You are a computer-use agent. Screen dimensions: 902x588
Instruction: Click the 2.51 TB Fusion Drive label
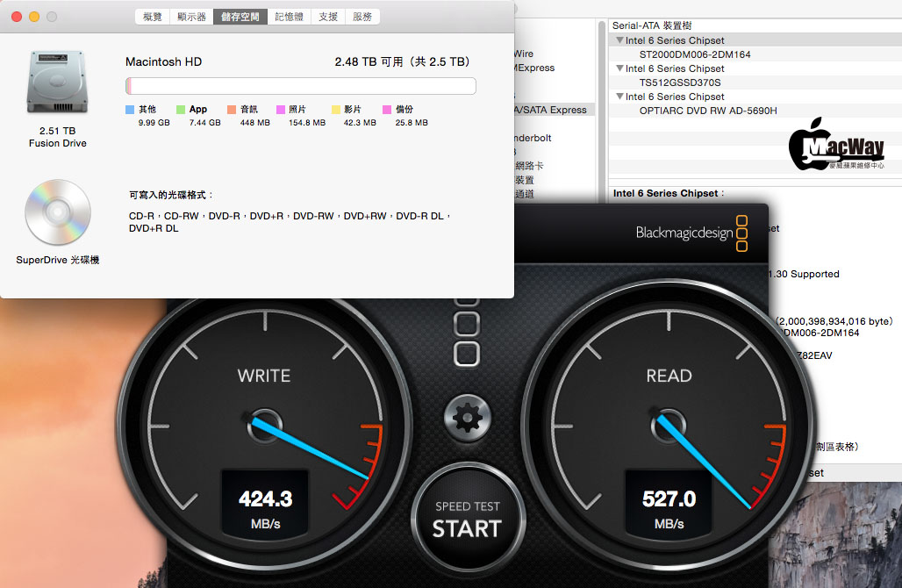58,137
